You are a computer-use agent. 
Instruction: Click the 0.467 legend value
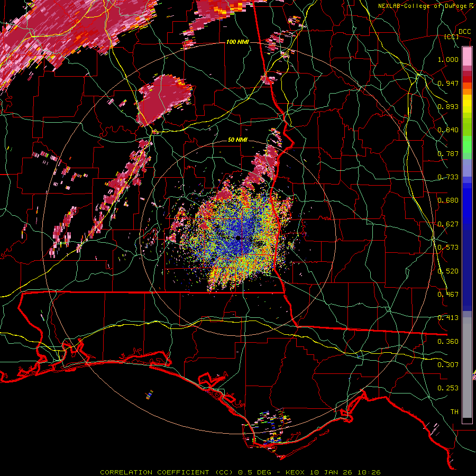pyautogui.click(x=448, y=295)
